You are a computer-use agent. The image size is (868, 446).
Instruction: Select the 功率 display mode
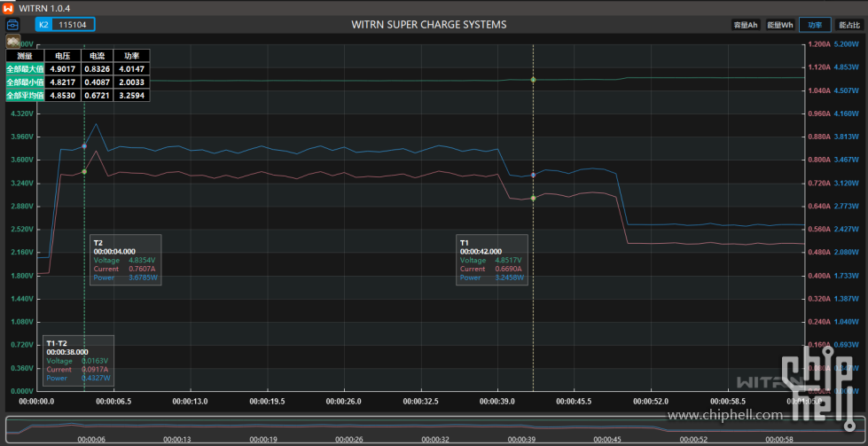(x=815, y=25)
